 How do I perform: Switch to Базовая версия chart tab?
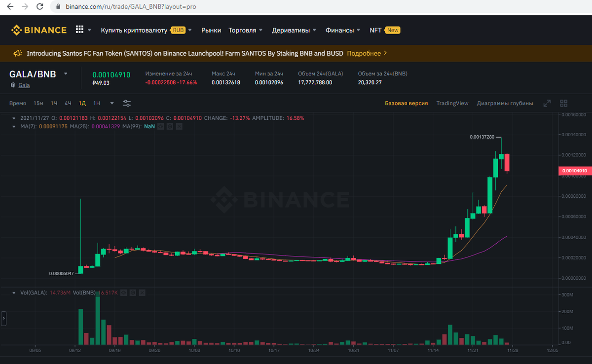tap(406, 103)
